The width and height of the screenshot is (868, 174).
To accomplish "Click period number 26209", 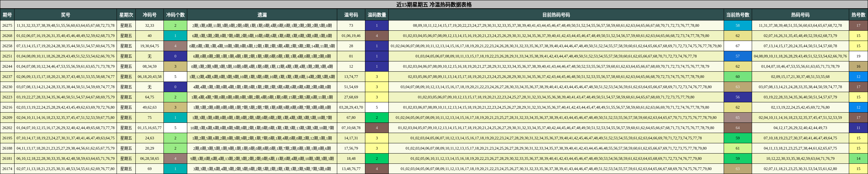I will (x=7, y=118).
